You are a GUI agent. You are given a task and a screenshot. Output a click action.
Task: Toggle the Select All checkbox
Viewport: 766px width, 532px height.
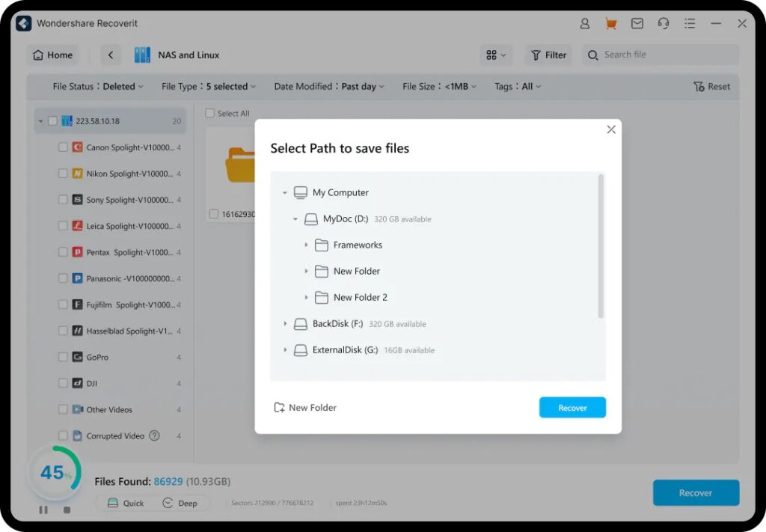[x=210, y=113]
